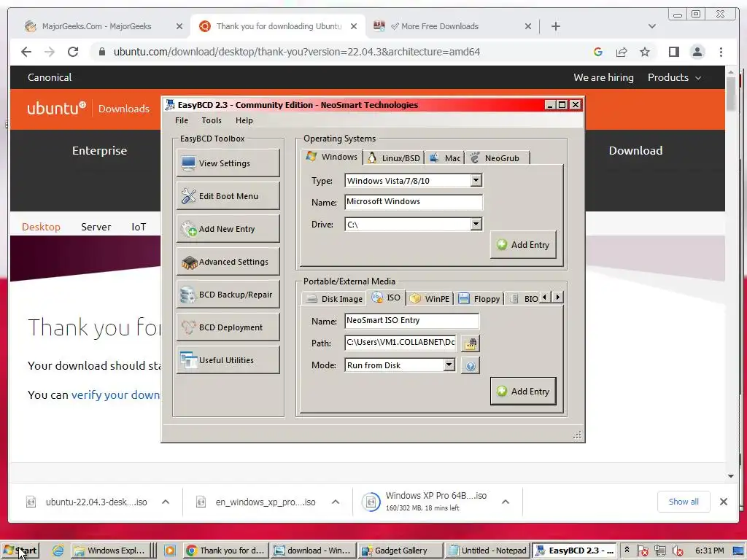The image size is (747, 560).
Task: Click Chrome address bar URL
Action: point(297,52)
